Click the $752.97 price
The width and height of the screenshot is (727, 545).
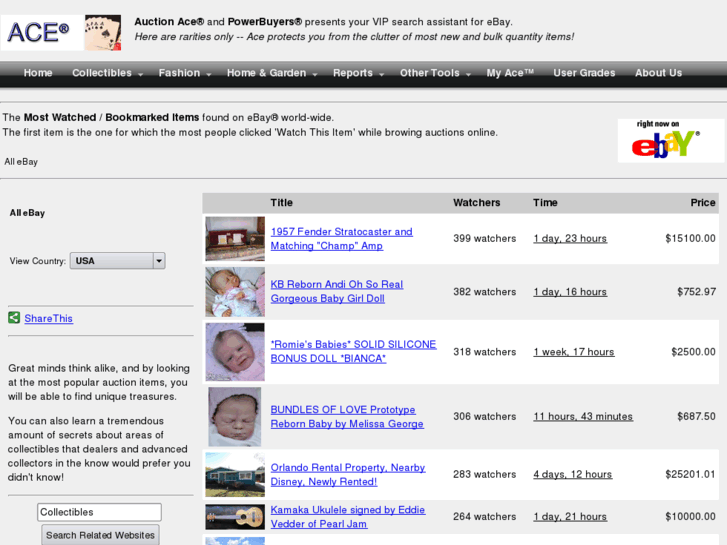(696, 292)
